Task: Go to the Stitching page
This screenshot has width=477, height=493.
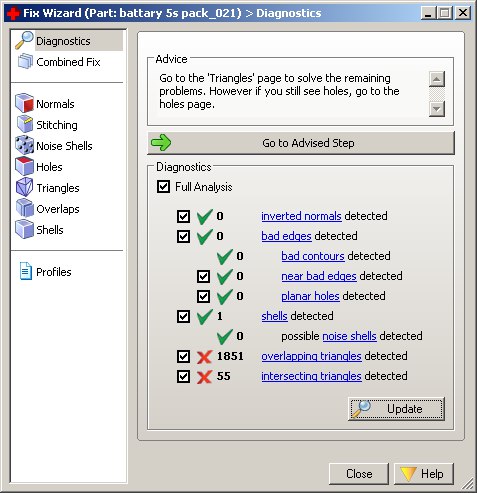Action: click(x=57, y=125)
